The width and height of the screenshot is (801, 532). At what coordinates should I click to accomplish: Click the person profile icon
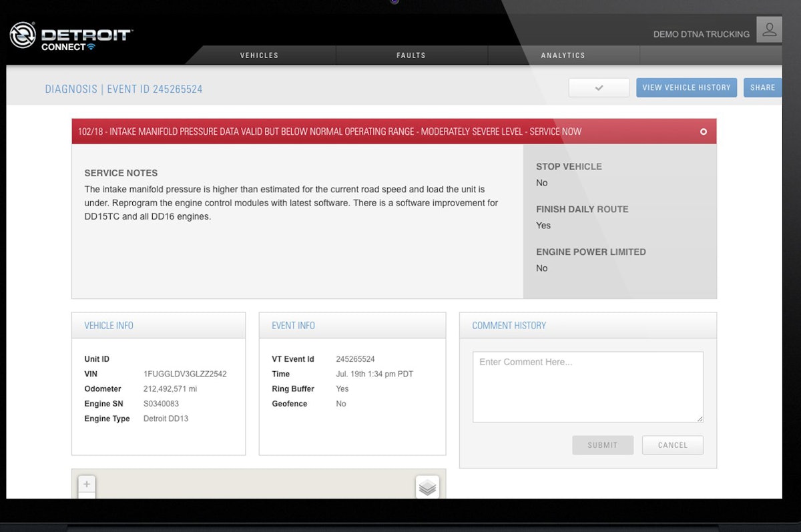coord(769,29)
